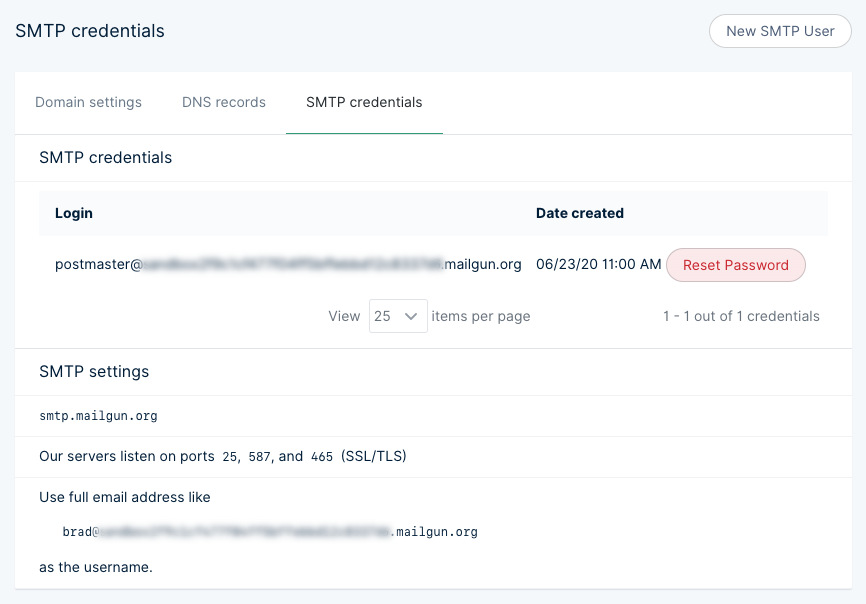Click the Reset Password button

point(735,265)
